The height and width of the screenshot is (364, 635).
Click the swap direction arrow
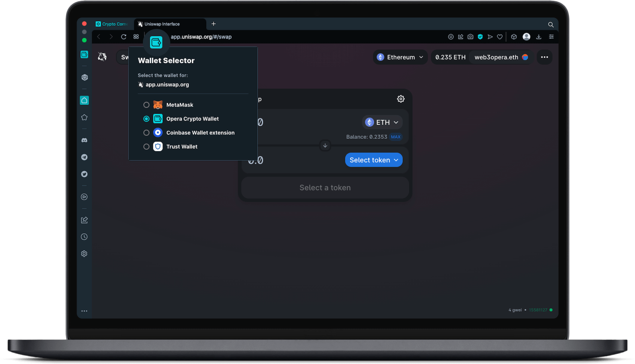point(325,146)
